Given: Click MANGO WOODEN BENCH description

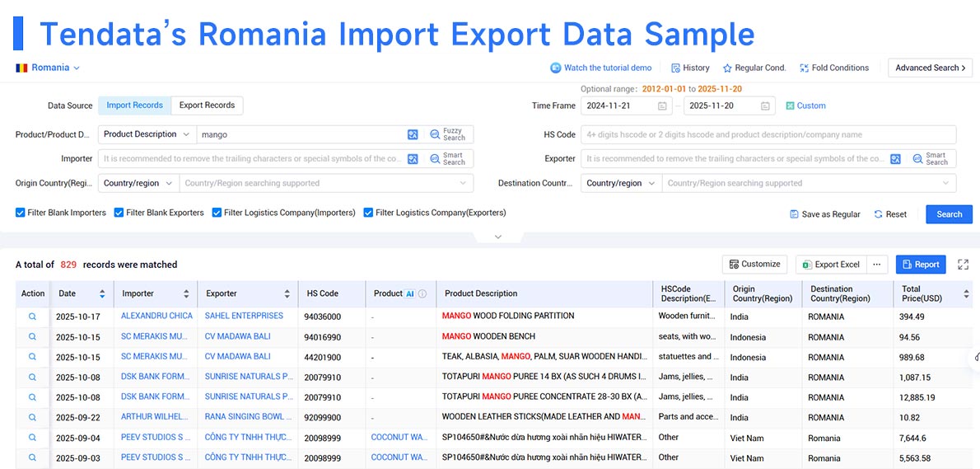Looking at the screenshot, I should (x=488, y=336).
